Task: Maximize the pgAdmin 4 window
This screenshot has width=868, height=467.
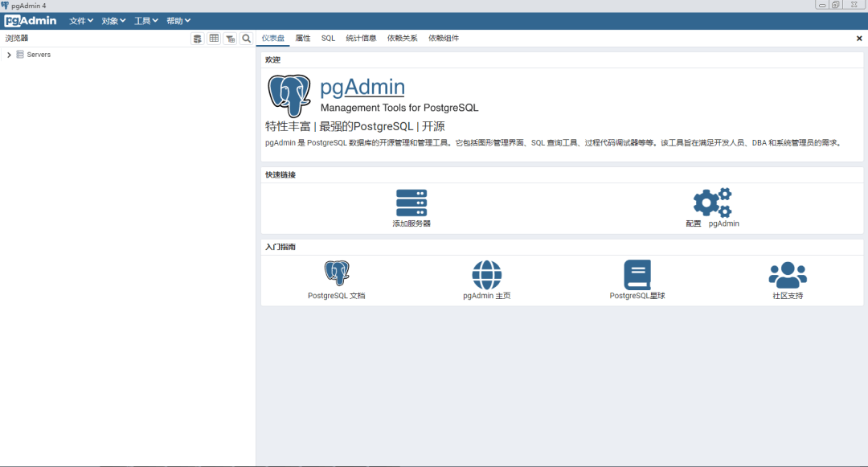Action: tap(836, 5)
